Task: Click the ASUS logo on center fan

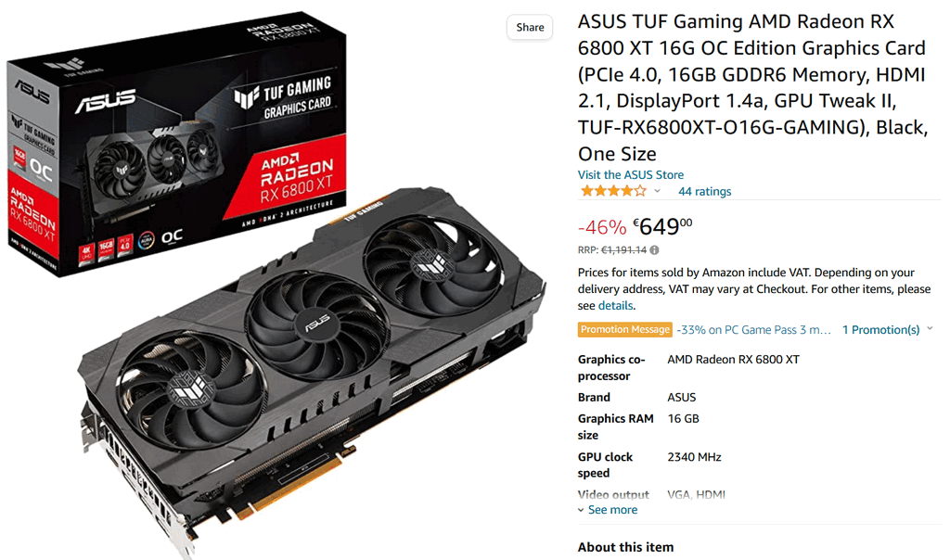Action: coord(317,323)
